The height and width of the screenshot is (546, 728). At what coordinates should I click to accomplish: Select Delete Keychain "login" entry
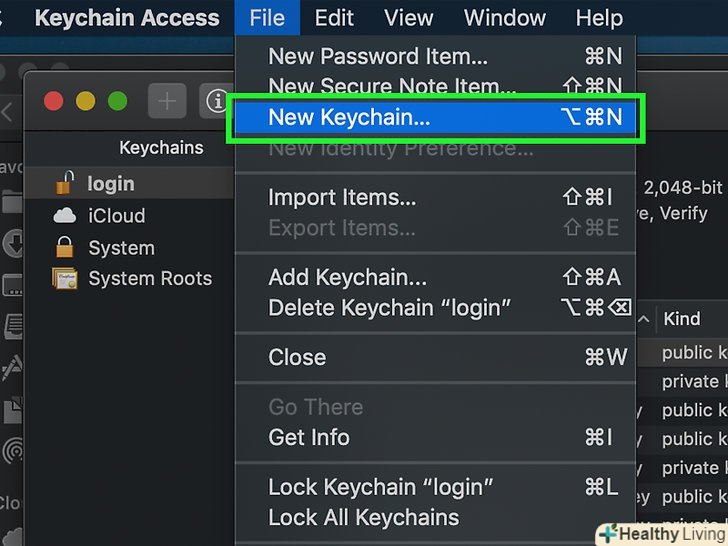[389, 308]
